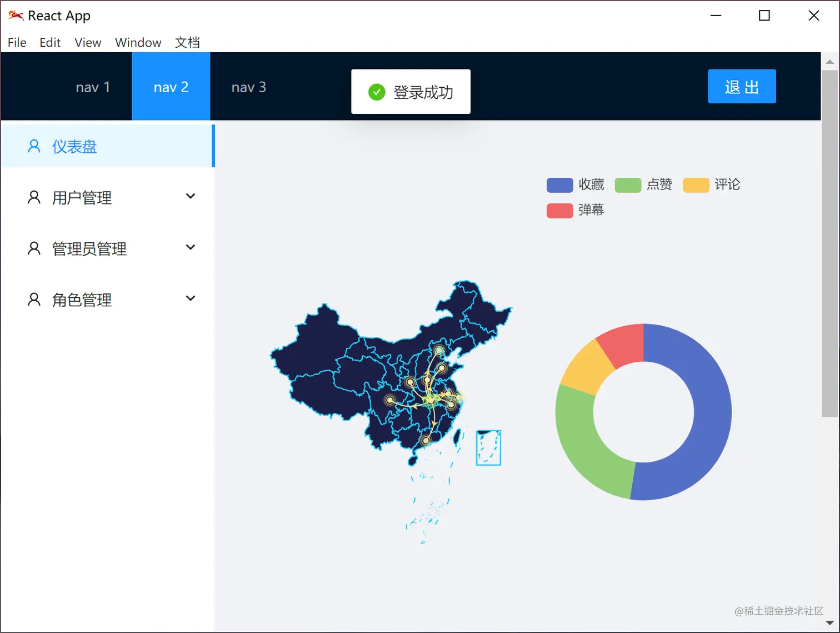This screenshot has width=840, height=633.
Task: Select the nav 2 tab
Action: [171, 87]
